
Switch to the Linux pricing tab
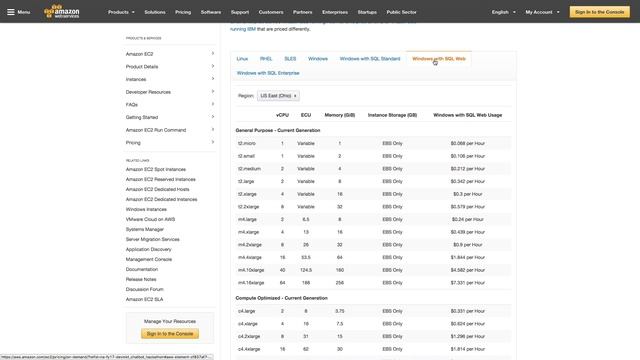pos(242,59)
